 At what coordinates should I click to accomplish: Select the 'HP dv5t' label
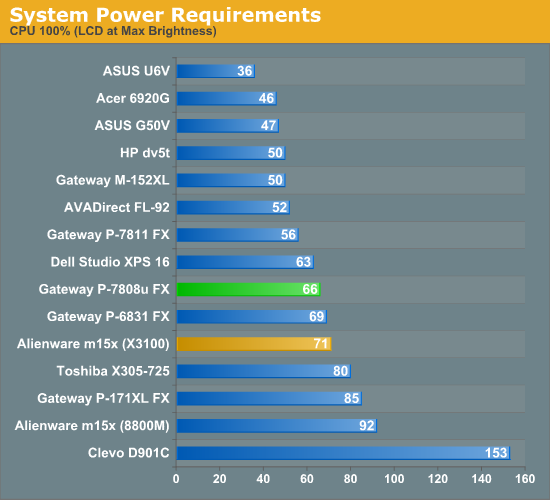pyautogui.click(x=145, y=153)
